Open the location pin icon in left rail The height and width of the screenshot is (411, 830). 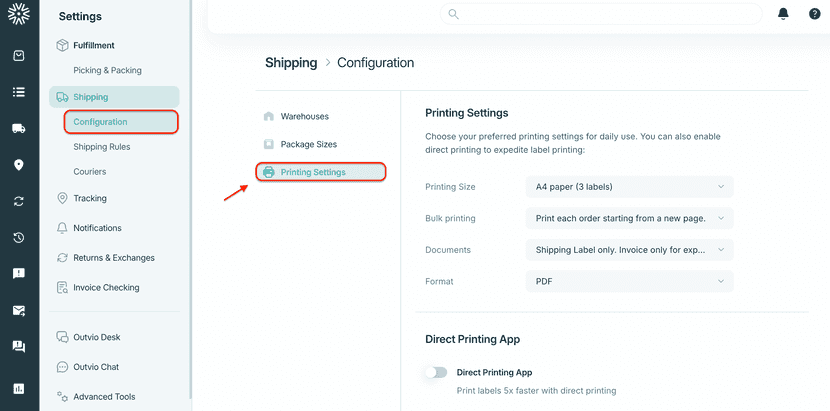click(19, 165)
